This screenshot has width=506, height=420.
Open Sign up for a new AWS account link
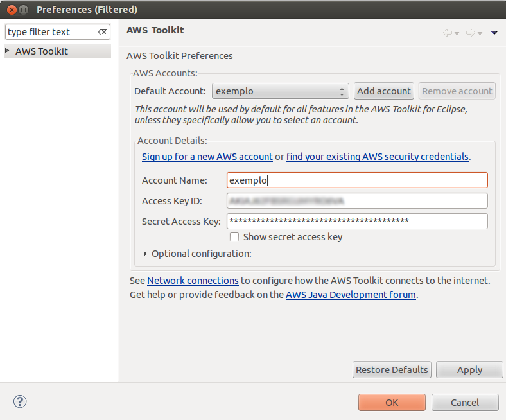(x=207, y=157)
